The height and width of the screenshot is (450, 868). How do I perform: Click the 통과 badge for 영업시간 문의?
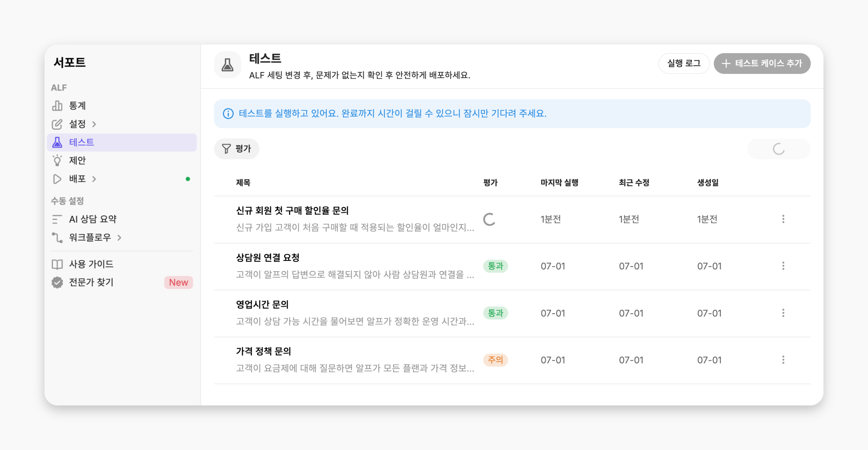[x=495, y=313]
